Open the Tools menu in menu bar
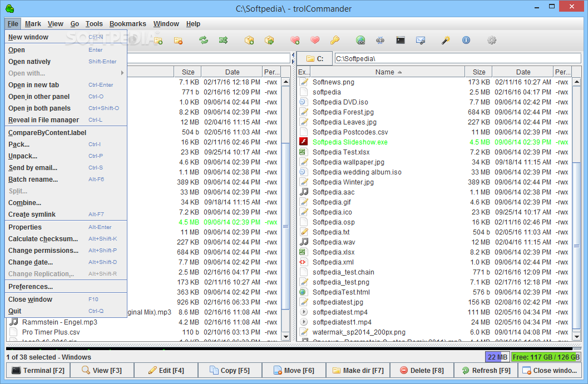The height and width of the screenshot is (384, 588). tap(94, 23)
